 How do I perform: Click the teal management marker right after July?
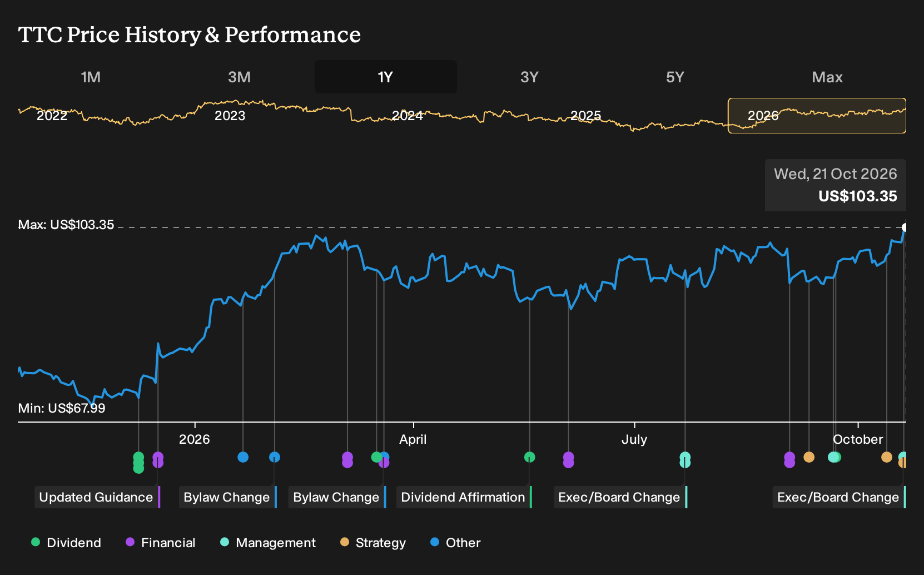point(685,460)
